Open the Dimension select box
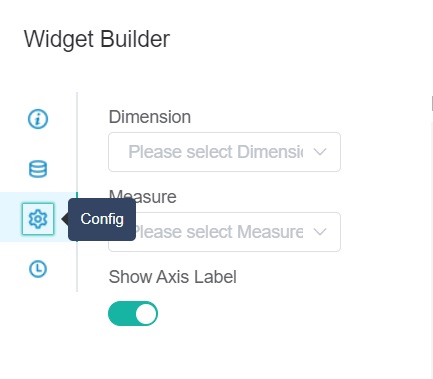Image resolution: width=433 pixels, height=379 pixels. point(224,152)
